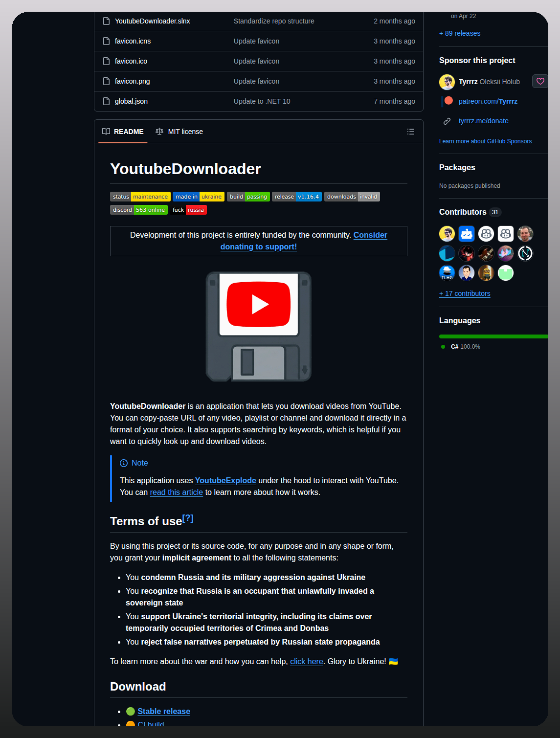The image size is (560, 738).
Task: Click the downloads invalid badge
Action: click(352, 197)
